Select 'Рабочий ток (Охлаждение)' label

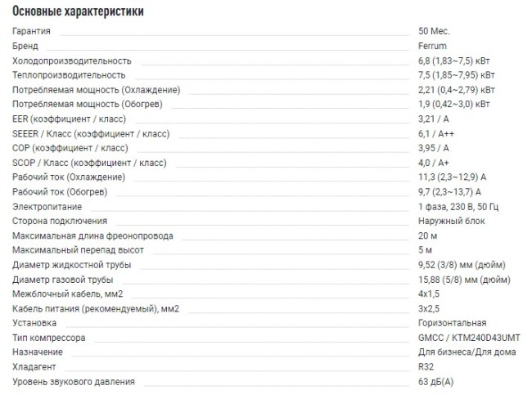coord(69,177)
